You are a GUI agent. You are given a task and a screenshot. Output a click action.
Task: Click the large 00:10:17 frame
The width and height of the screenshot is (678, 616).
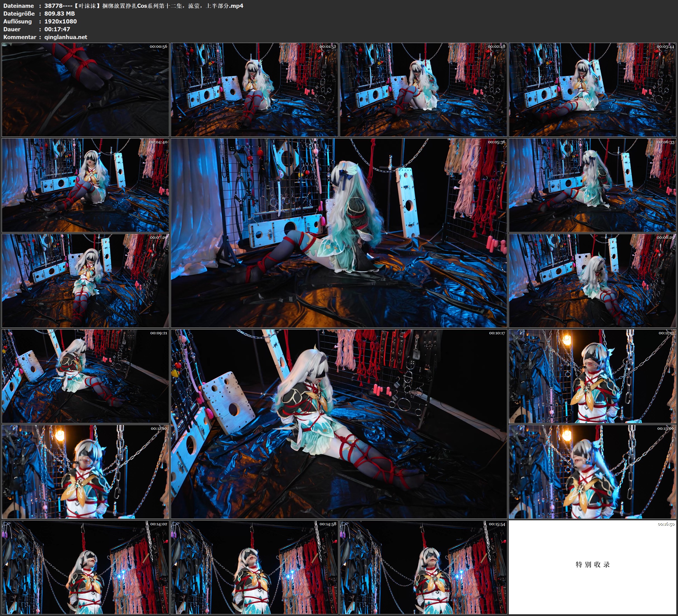pos(339,424)
